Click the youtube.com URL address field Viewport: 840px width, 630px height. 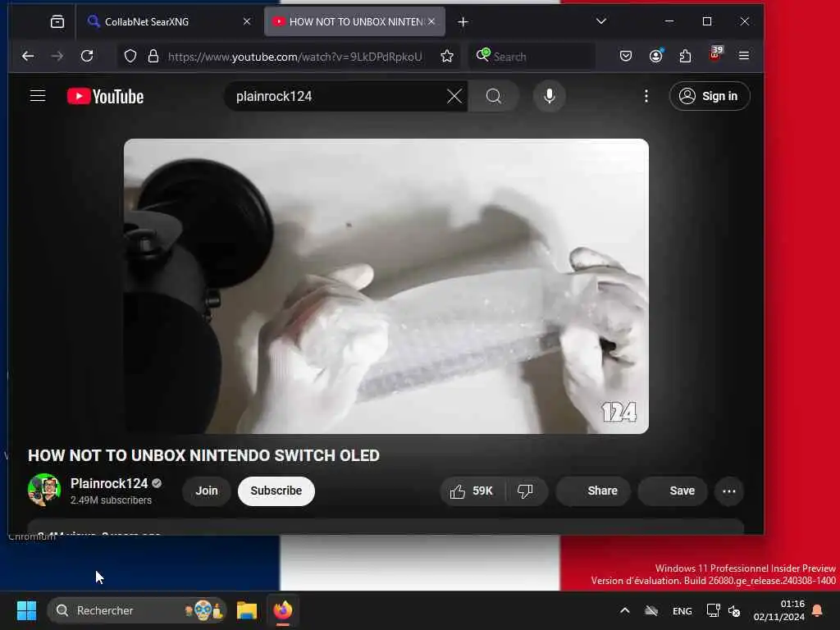coord(294,57)
